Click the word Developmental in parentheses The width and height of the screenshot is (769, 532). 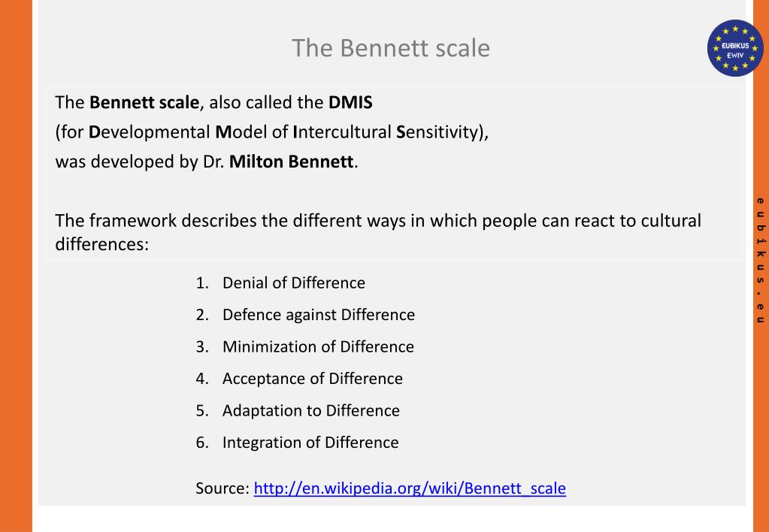(149, 132)
